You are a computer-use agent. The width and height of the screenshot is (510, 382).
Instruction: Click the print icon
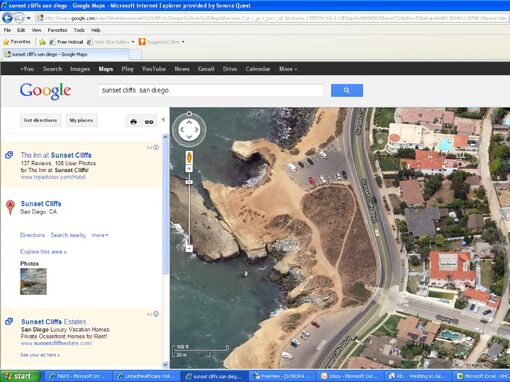[133, 122]
